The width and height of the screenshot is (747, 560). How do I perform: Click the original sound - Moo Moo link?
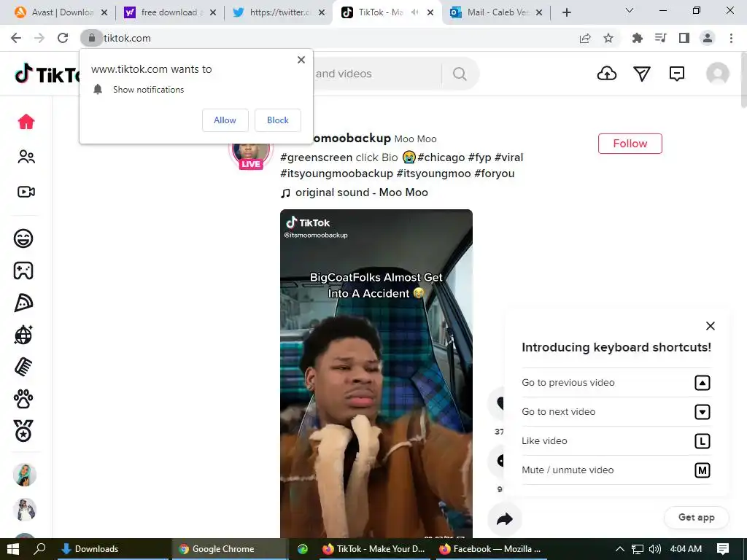(x=355, y=192)
